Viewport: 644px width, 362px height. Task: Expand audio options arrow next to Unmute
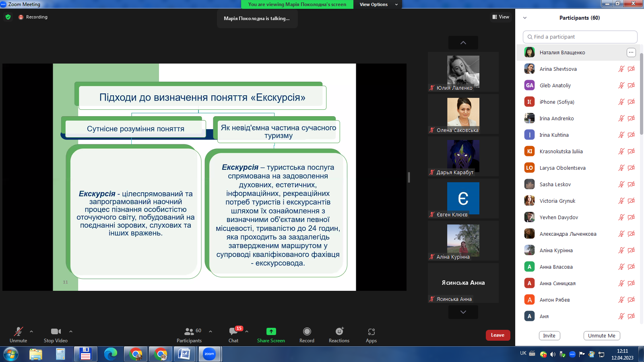coord(31,331)
